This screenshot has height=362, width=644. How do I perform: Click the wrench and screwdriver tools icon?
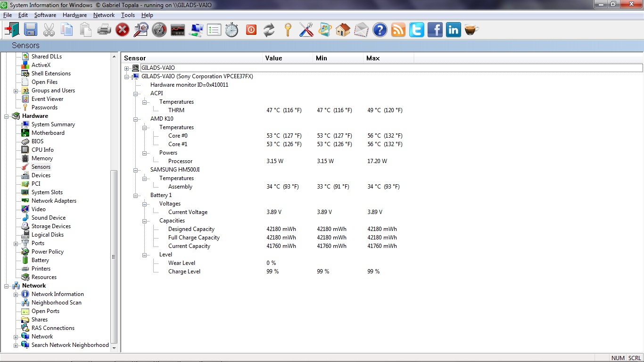[x=306, y=30]
